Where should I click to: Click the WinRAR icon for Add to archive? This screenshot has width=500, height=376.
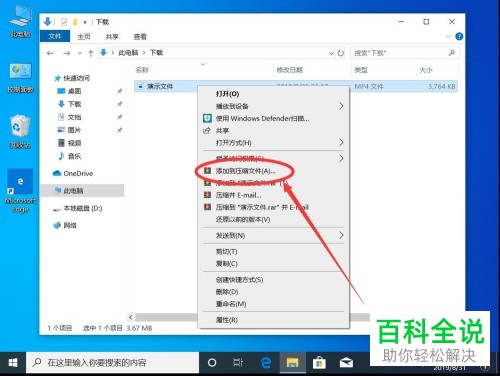click(x=207, y=171)
